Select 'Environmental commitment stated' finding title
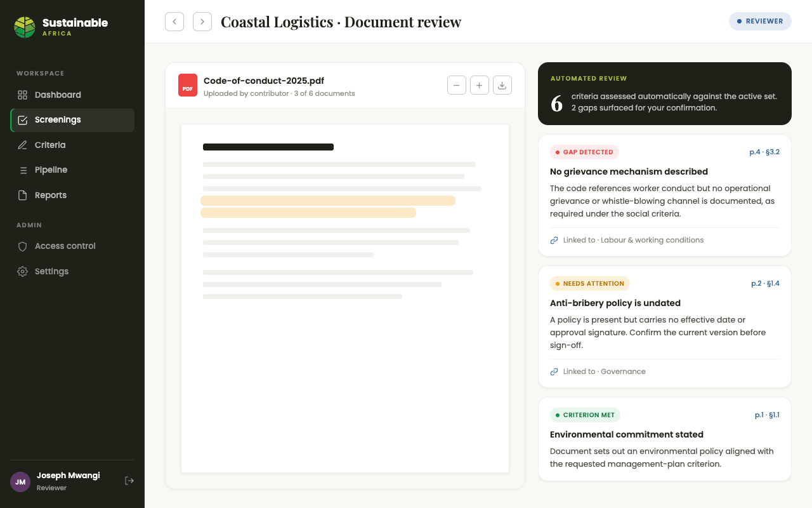 point(627,434)
